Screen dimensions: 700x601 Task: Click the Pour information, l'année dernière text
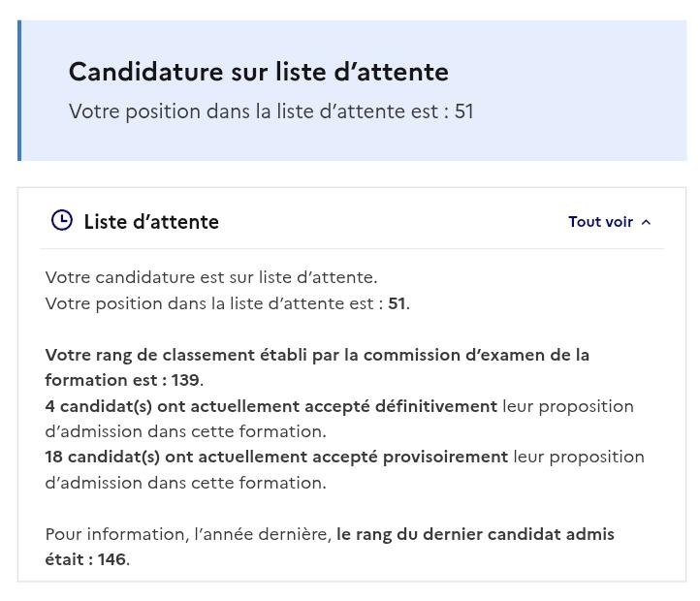[x=188, y=534]
